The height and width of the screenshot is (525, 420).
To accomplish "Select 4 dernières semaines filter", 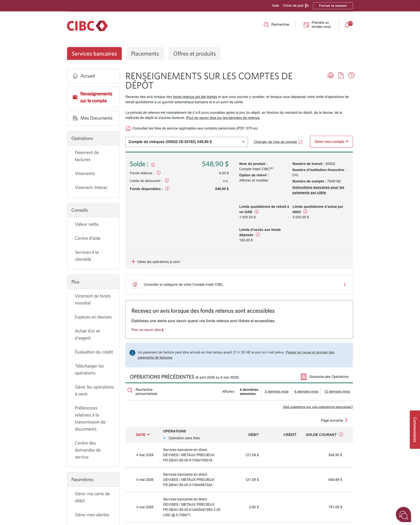I will tap(249, 392).
